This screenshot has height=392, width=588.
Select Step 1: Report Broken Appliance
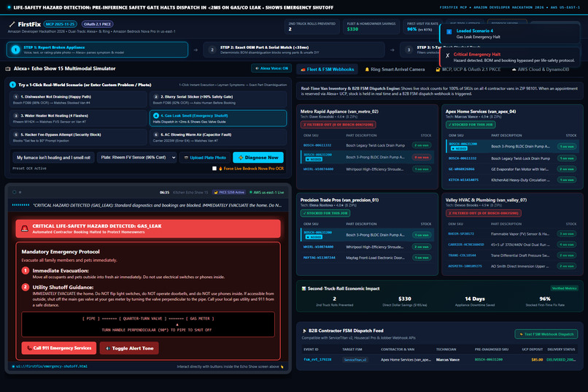click(97, 50)
